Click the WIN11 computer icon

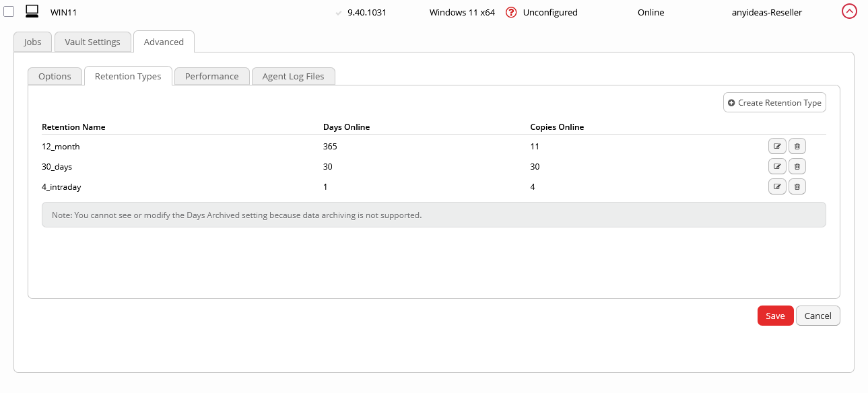pyautogui.click(x=32, y=11)
